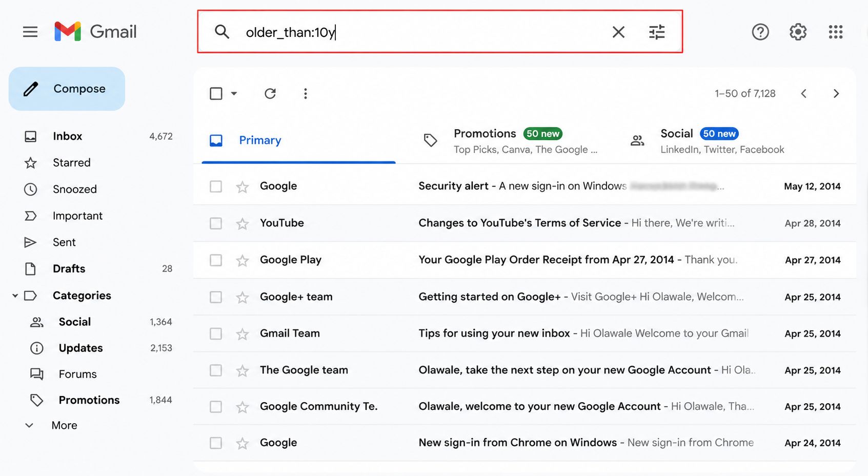Switch to the Primary tab
The width and height of the screenshot is (868, 476).
[299, 140]
